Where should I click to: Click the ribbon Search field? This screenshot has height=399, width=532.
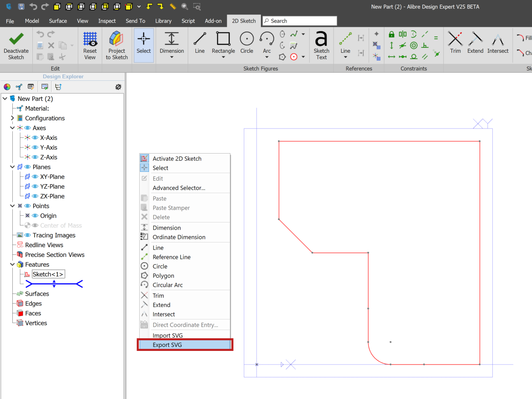tap(300, 21)
